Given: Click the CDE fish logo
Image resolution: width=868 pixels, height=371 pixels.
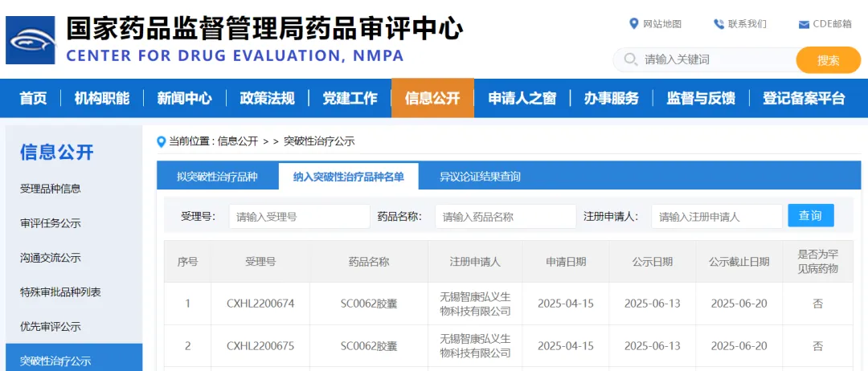Looking at the screenshot, I should (31, 40).
